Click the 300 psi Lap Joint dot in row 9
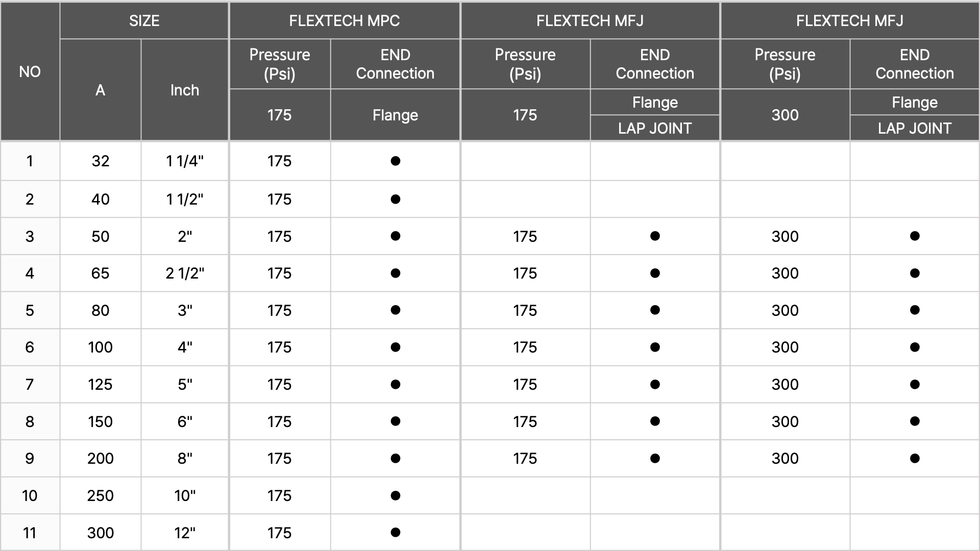Image resolution: width=980 pixels, height=551 pixels. click(x=915, y=458)
